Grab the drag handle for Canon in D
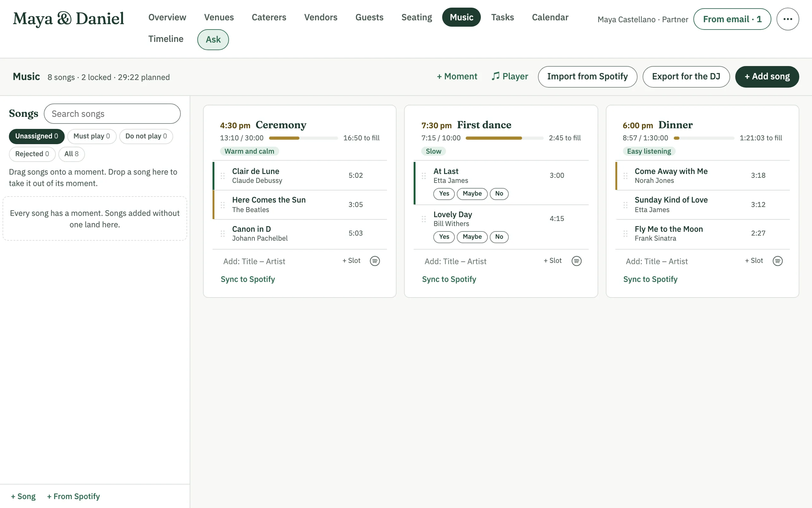 (222, 233)
